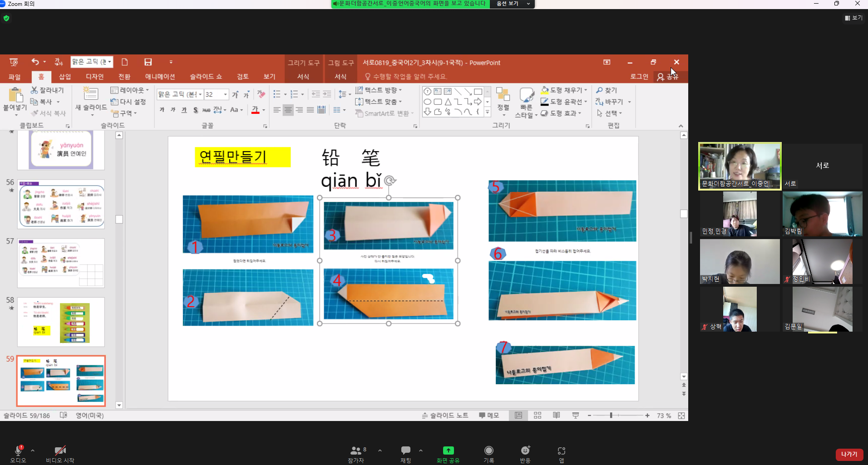Click the zoom slider in the status bar
The height and width of the screenshot is (465, 868).
611,416
